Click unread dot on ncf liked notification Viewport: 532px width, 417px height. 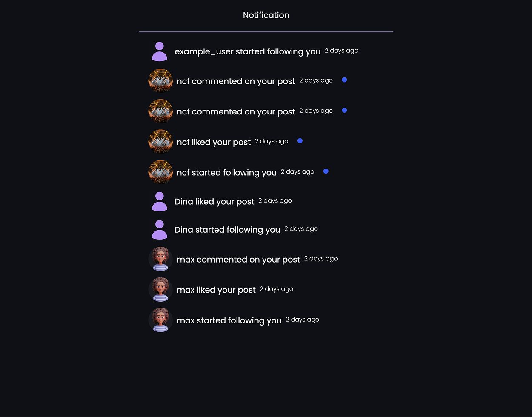300,141
